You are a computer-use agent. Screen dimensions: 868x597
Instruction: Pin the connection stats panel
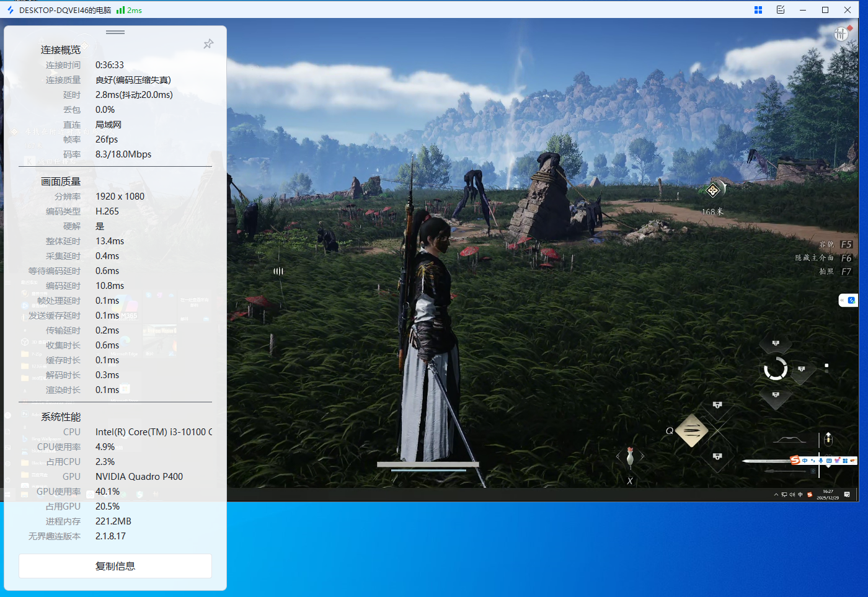pos(208,44)
